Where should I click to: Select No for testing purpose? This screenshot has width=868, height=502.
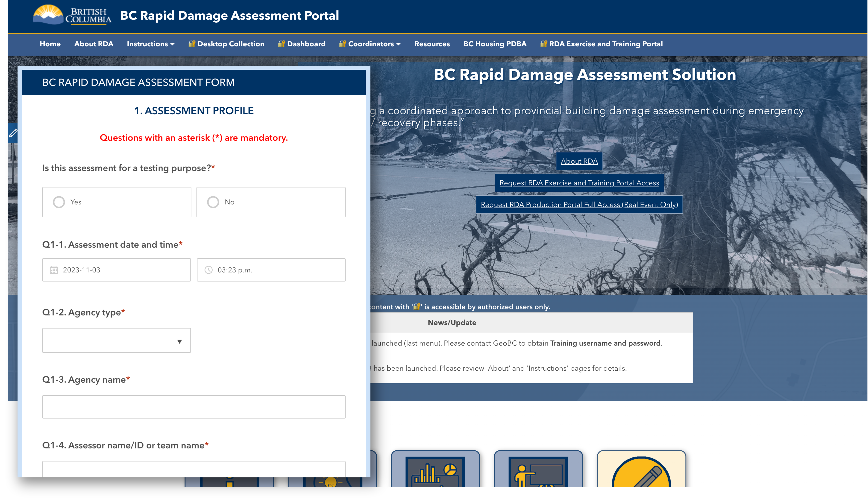(213, 202)
